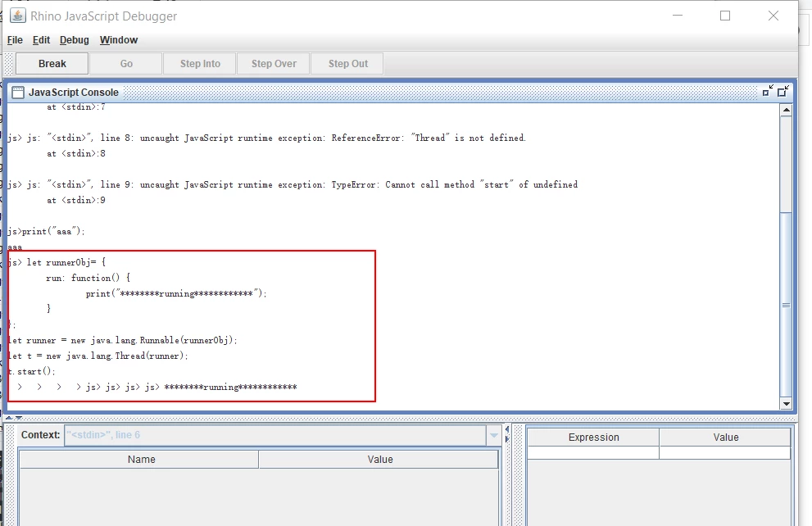Image resolution: width=812 pixels, height=526 pixels.
Task: Click the Value column header in Context table
Action: [x=379, y=460]
